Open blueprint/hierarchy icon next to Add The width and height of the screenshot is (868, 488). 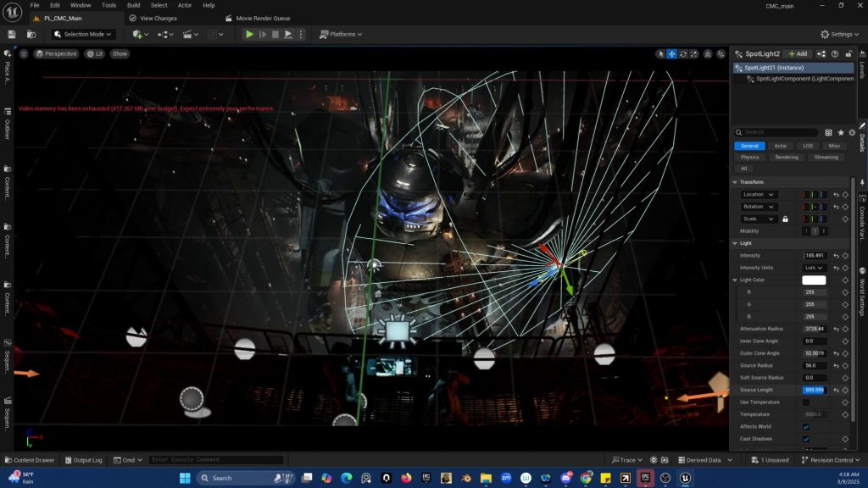coord(821,53)
